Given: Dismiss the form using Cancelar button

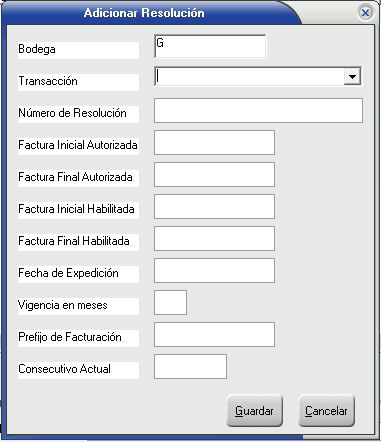Looking at the screenshot, I should (x=326, y=411).
